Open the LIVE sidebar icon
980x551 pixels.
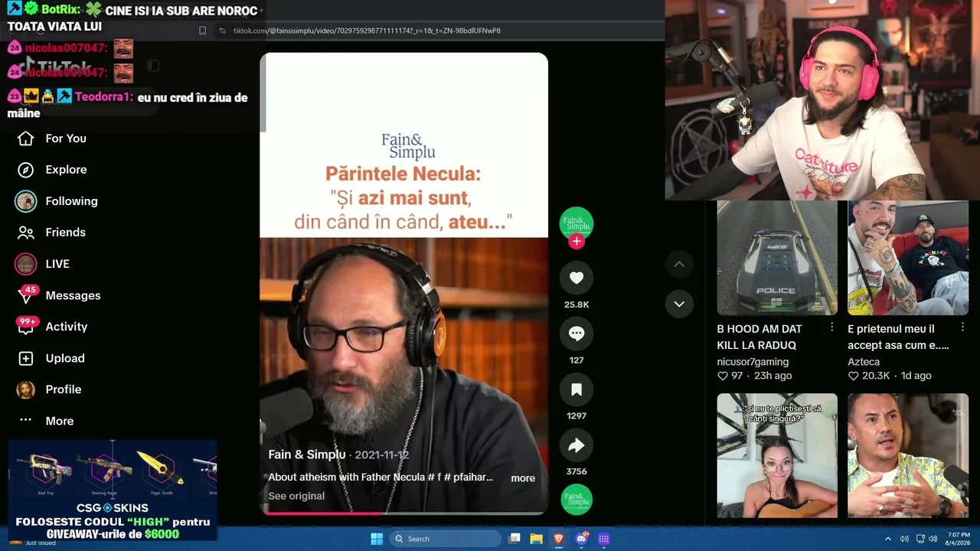click(x=26, y=264)
